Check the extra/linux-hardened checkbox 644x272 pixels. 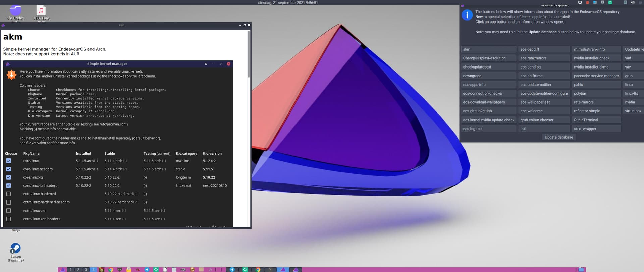click(x=8, y=194)
